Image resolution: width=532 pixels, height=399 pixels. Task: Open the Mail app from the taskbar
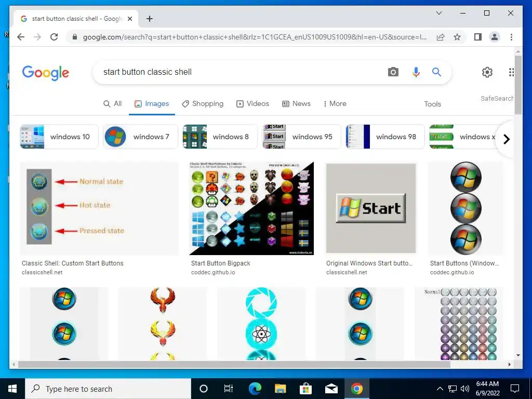click(x=331, y=389)
